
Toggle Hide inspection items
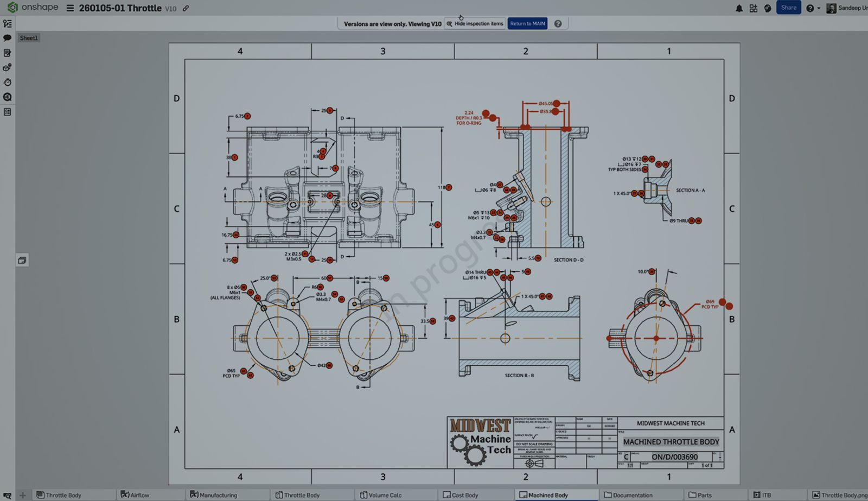(x=475, y=23)
